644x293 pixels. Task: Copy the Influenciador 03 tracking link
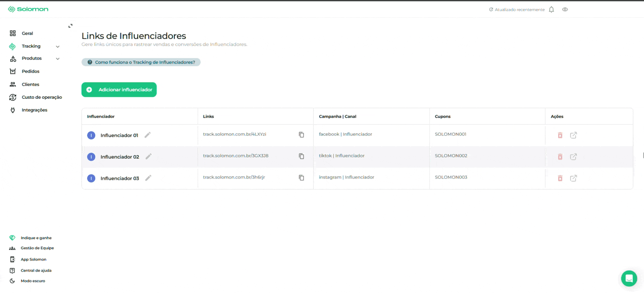[301, 178]
